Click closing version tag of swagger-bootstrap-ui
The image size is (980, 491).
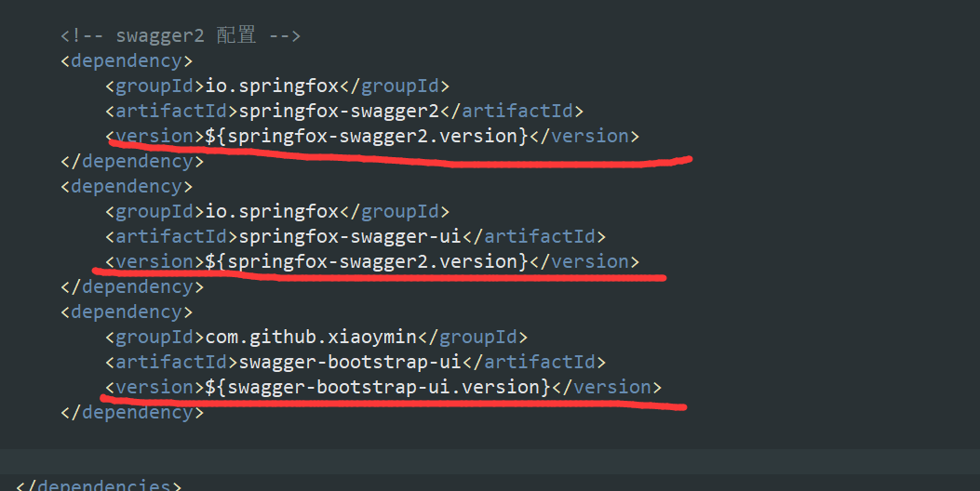(607, 387)
